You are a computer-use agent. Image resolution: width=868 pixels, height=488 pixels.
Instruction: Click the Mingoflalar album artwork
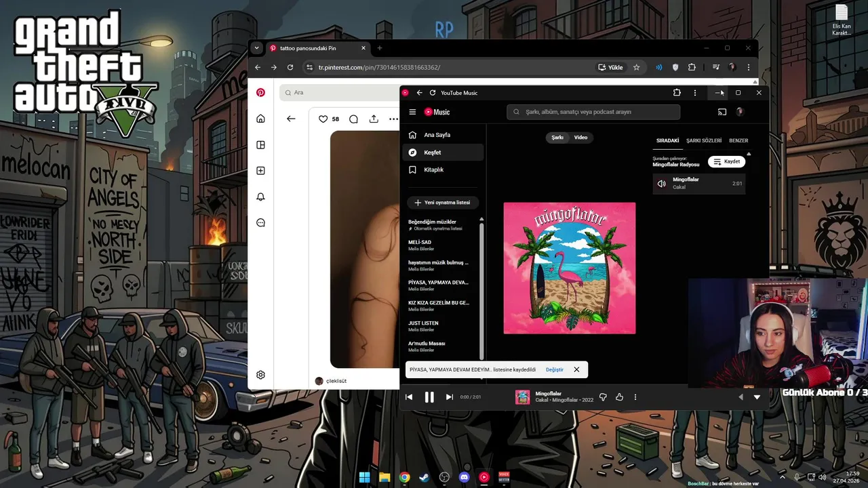pyautogui.click(x=570, y=268)
